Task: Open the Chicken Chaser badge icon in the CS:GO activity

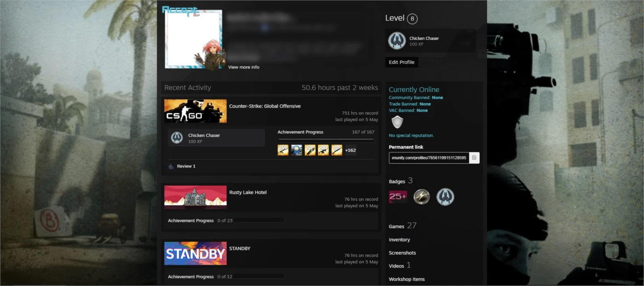Action: [x=177, y=138]
